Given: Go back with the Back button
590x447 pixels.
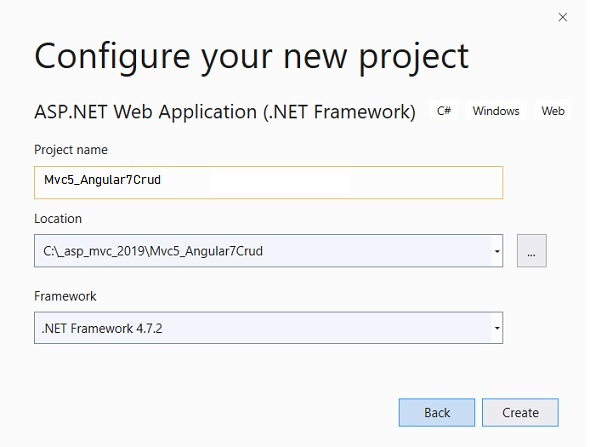Looking at the screenshot, I should click(x=437, y=413).
